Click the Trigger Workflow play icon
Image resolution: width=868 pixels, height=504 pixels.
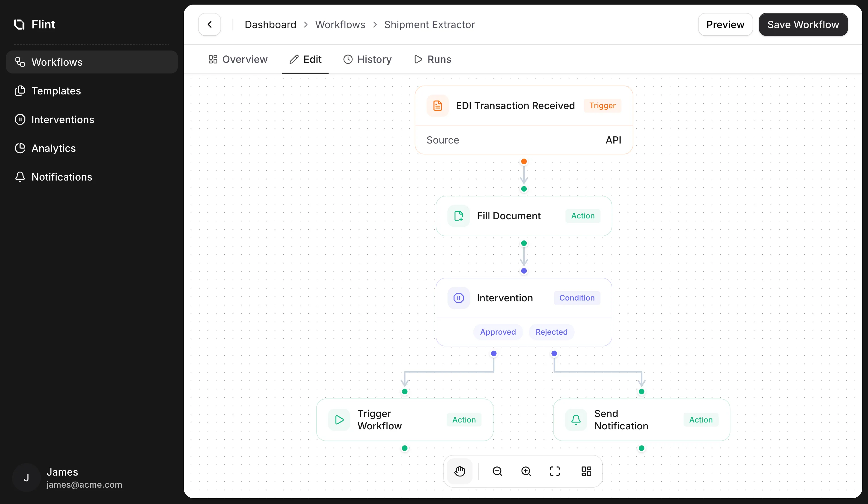[x=339, y=420]
